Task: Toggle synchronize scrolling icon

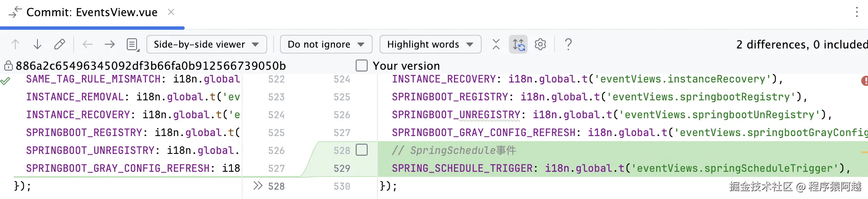Action: [x=518, y=44]
